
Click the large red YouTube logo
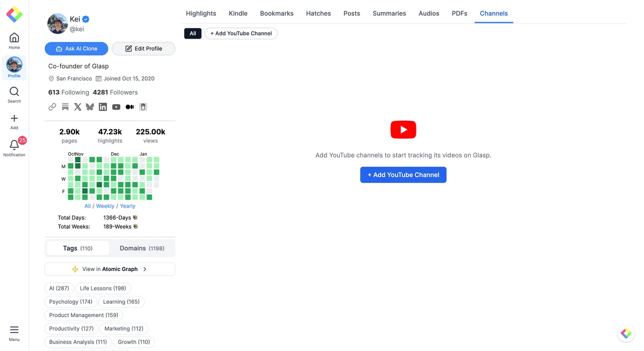click(x=403, y=130)
